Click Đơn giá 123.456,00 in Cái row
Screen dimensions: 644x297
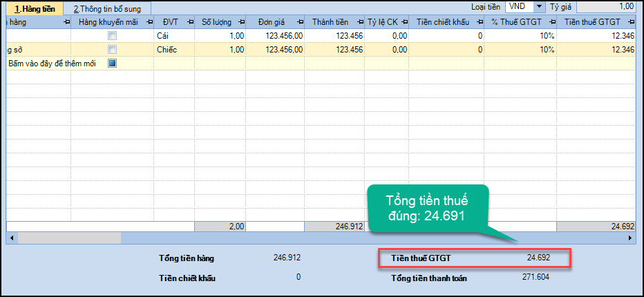click(275, 36)
